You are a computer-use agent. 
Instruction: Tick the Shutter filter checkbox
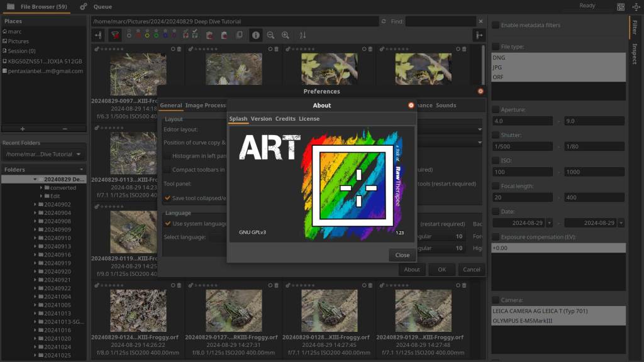click(x=496, y=135)
